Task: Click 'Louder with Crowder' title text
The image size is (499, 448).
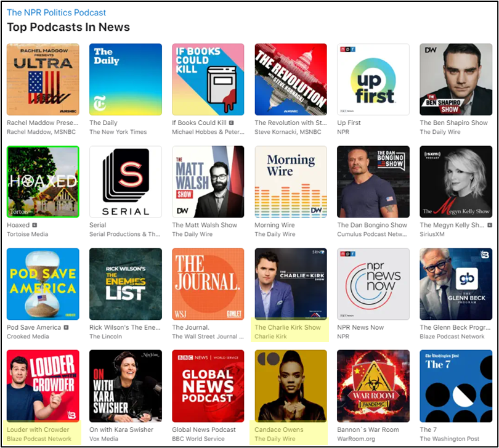Action: [38, 430]
